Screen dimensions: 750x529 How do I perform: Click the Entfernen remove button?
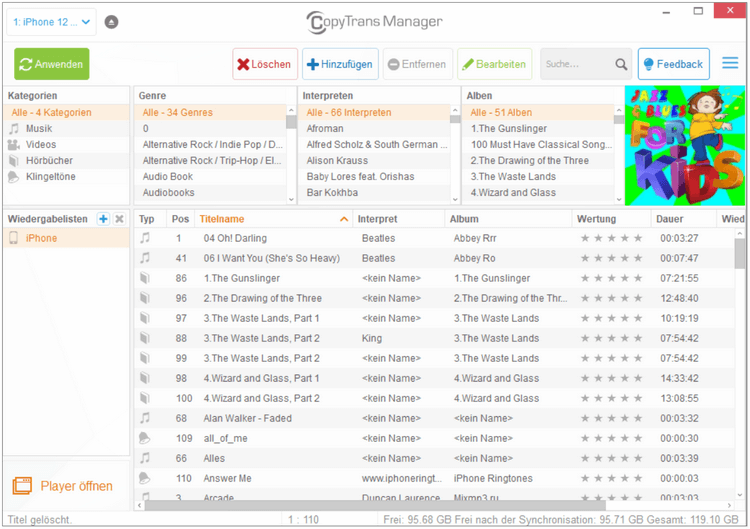click(x=418, y=64)
